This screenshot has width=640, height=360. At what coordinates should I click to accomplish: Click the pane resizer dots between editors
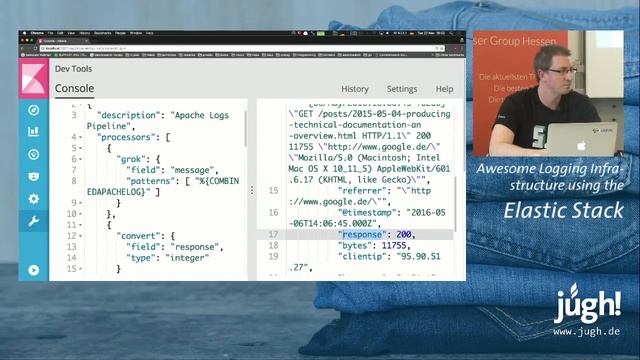click(252, 190)
